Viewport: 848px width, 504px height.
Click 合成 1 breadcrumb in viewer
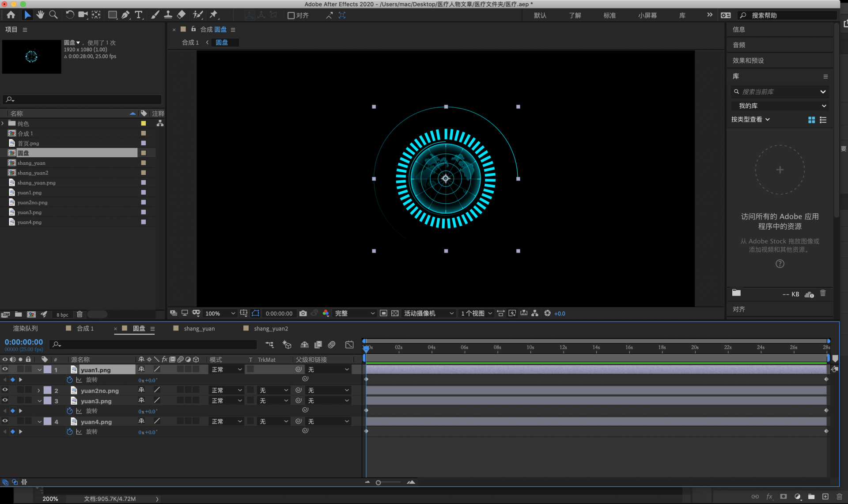(x=190, y=42)
